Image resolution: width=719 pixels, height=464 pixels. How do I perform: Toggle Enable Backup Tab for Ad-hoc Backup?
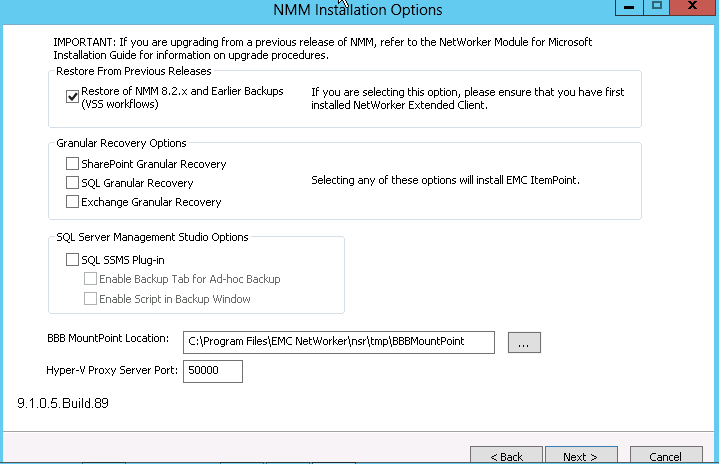pos(90,279)
